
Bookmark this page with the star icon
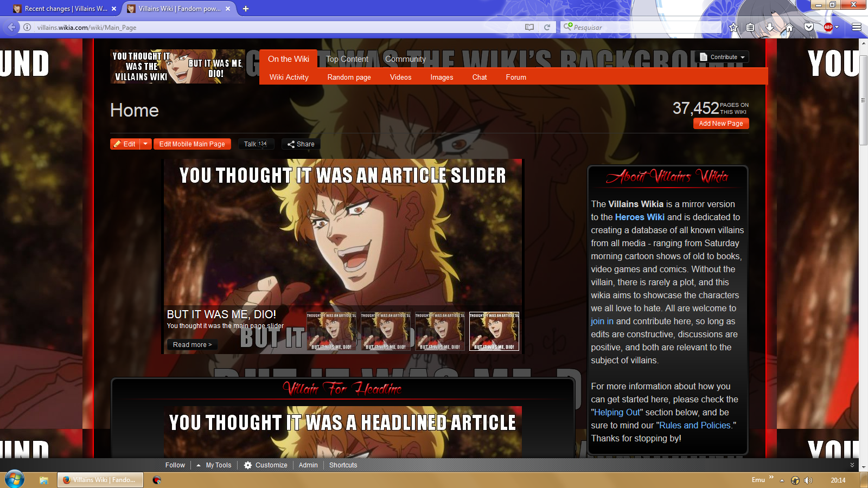(x=733, y=27)
